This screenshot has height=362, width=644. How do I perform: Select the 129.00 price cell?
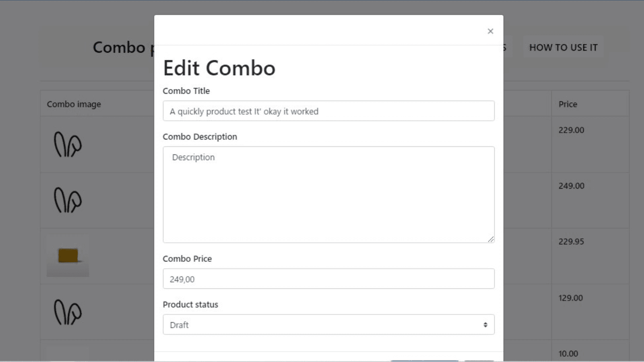[570, 298]
